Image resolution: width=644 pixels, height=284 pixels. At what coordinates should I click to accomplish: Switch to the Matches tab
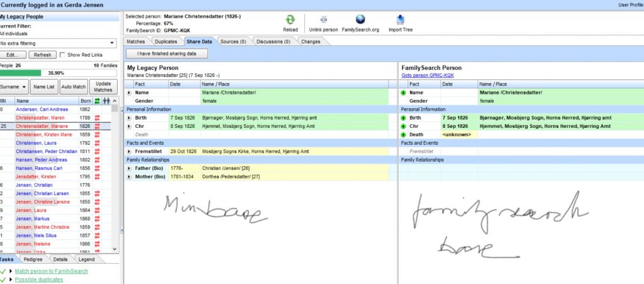[136, 42]
